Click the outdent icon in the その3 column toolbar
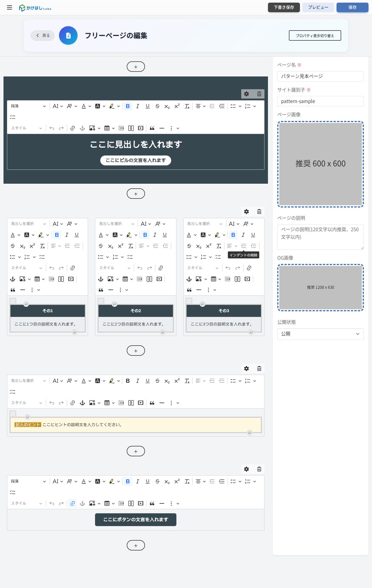Image resolution: width=372 pixels, height=588 pixels. click(244, 246)
